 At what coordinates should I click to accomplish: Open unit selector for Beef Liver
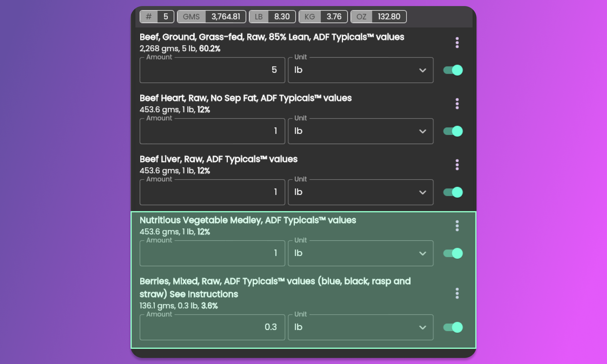(x=360, y=192)
